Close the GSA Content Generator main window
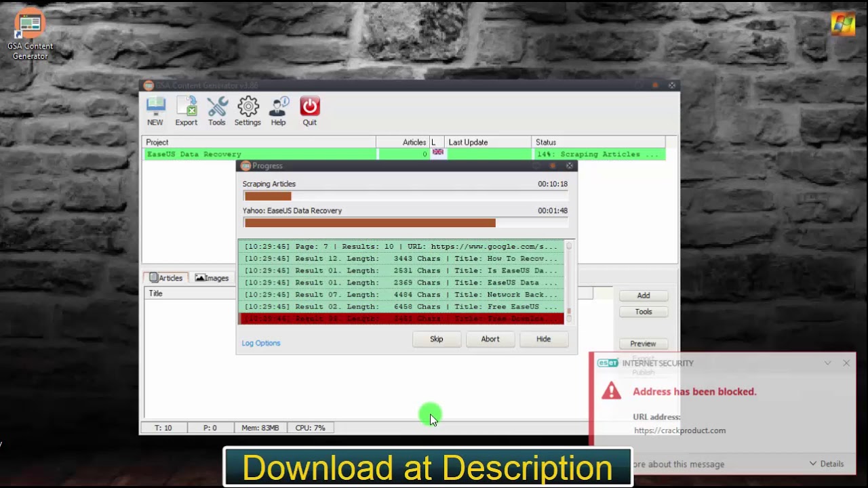 point(672,85)
